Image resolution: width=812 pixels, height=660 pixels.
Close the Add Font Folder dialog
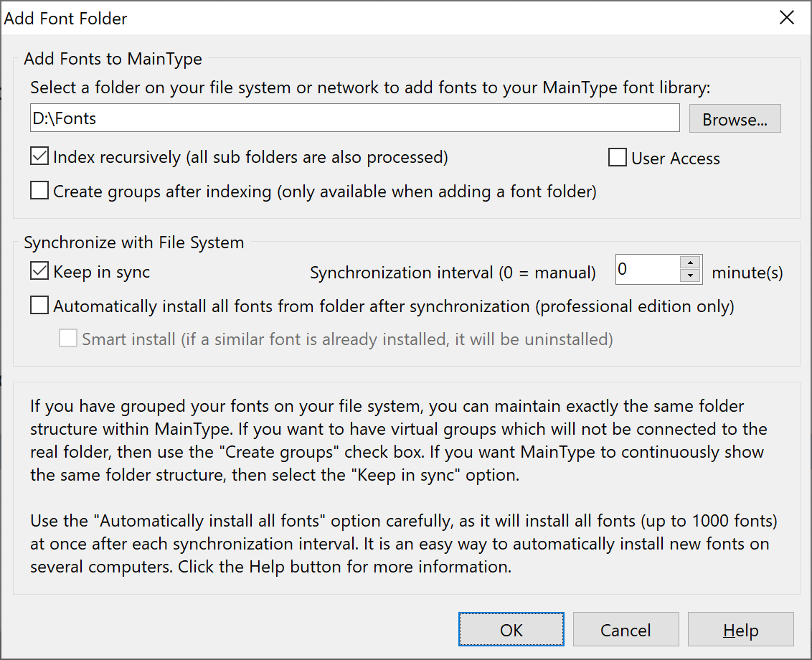[x=787, y=18]
